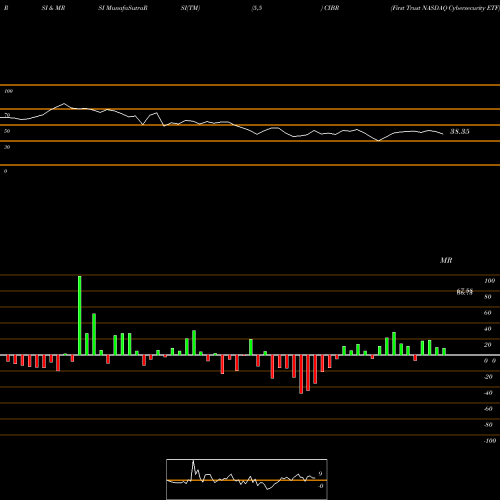
Task: Click the MR axis label -20
Action: point(488,377)
